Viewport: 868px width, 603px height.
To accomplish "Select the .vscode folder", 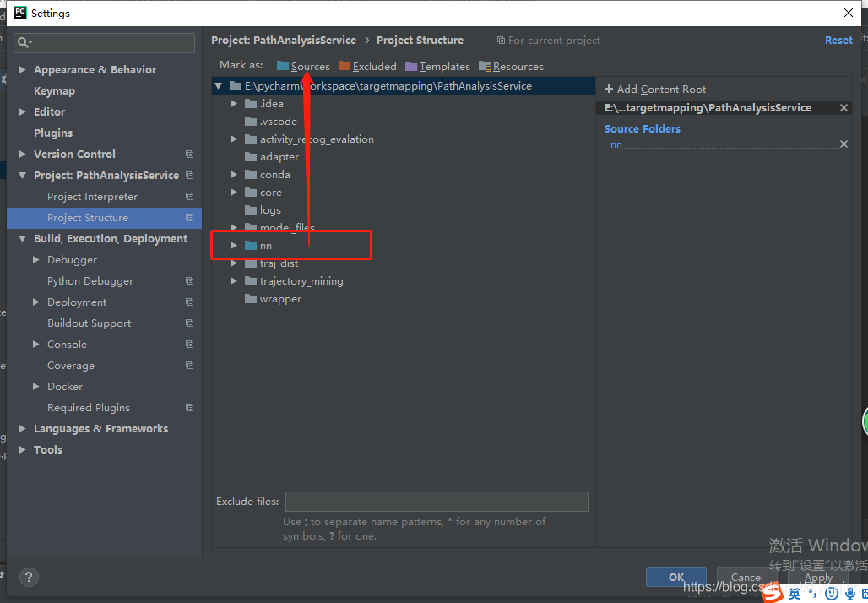I will (271, 122).
